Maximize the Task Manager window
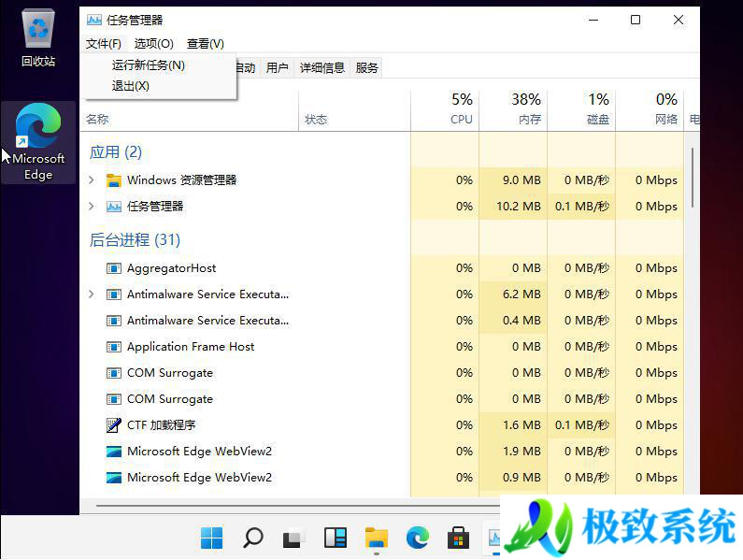The width and height of the screenshot is (743, 560). click(636, 20)
